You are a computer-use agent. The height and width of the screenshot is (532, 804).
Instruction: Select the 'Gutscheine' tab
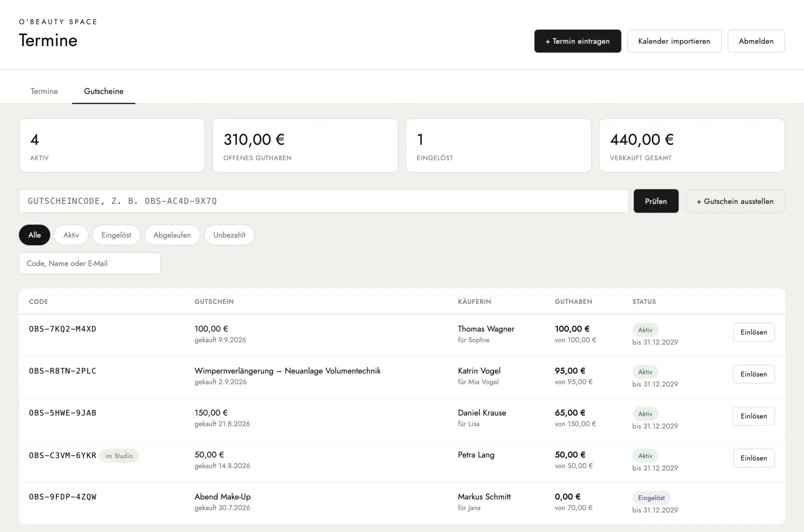point(104,91)
